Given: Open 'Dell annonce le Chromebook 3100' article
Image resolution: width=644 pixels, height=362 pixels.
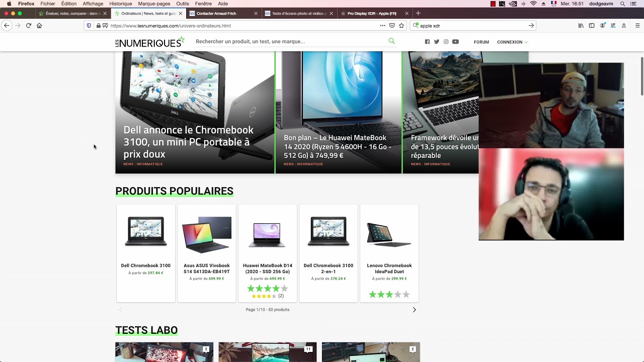Looking at the screenshot, I should (195, 113).
